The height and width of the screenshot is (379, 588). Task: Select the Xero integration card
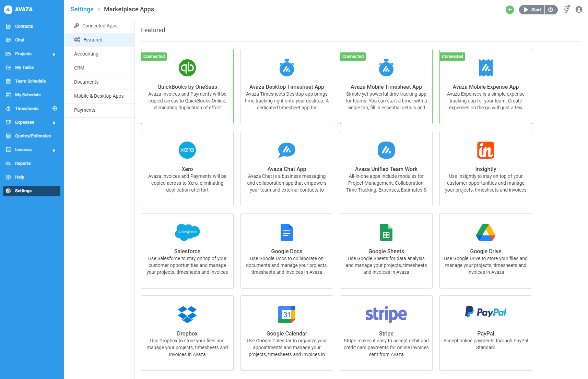tap(187, 169)
